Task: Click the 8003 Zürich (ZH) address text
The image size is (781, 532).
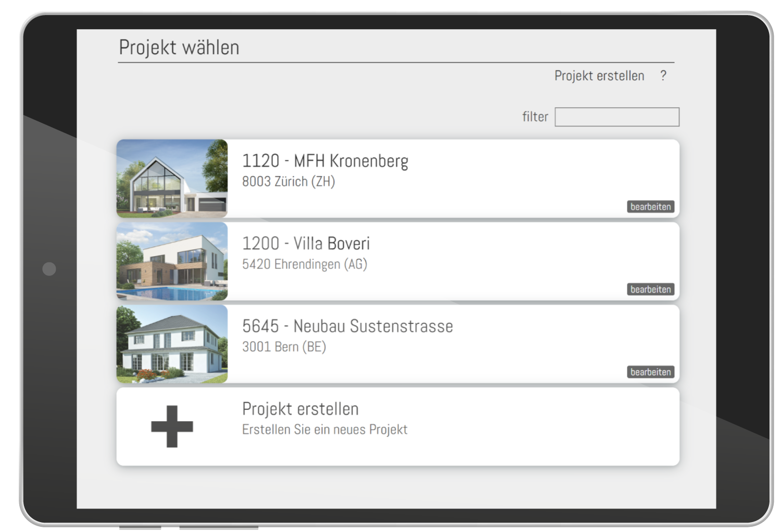Action: tap(288, 182)
